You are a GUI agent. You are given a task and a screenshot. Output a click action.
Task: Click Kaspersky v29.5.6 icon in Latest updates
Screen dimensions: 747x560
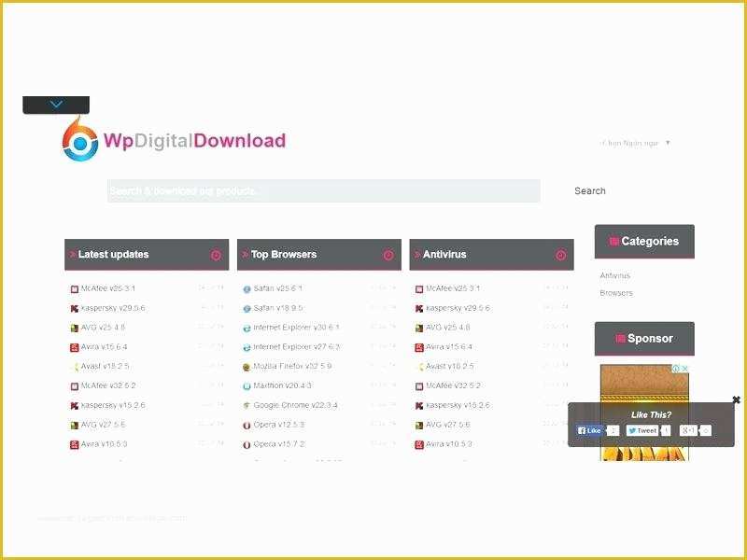[75, 309]
